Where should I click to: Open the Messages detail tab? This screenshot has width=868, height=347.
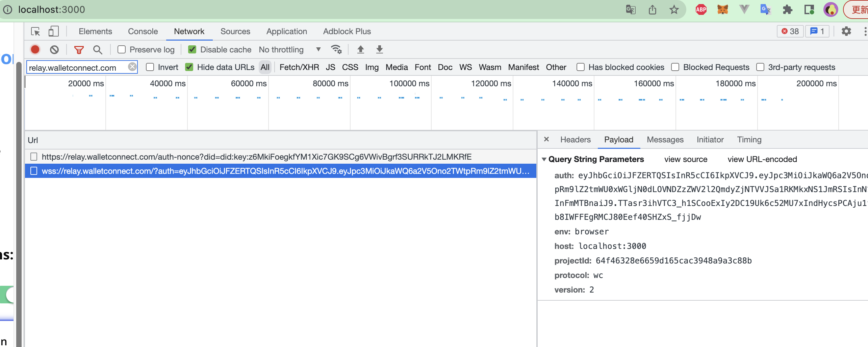[x=665, y=140]
